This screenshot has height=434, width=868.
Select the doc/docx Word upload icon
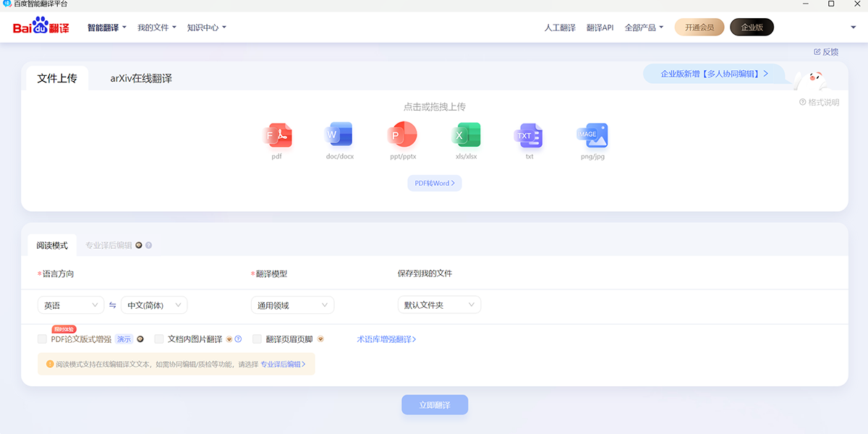[339, 135]
